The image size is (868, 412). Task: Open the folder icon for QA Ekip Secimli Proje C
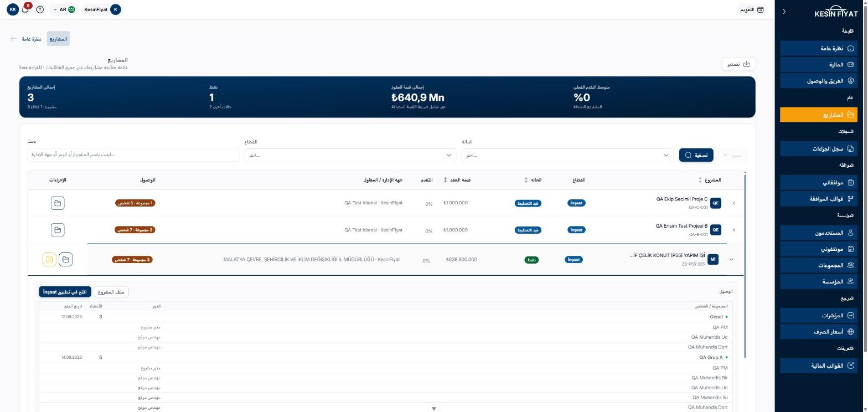[x=57, y=203]
